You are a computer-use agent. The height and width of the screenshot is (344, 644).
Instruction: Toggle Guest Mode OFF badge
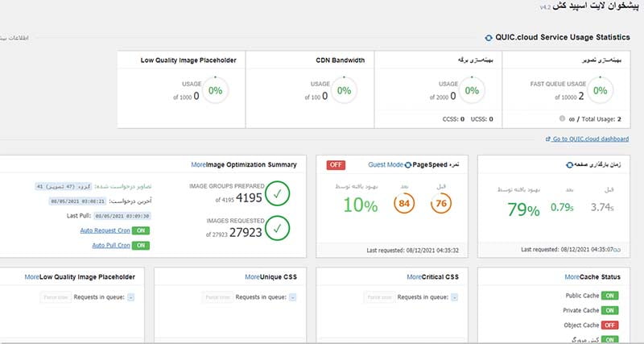tap(336, 165)
